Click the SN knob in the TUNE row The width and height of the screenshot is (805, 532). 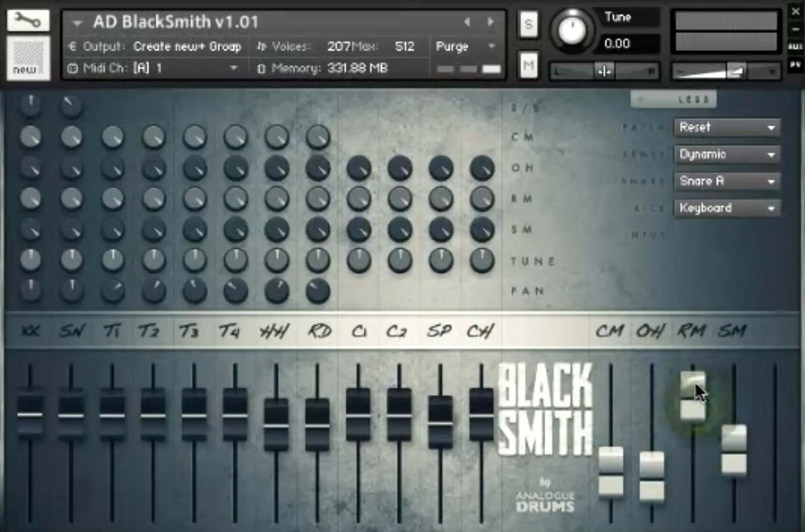(72, 260)
